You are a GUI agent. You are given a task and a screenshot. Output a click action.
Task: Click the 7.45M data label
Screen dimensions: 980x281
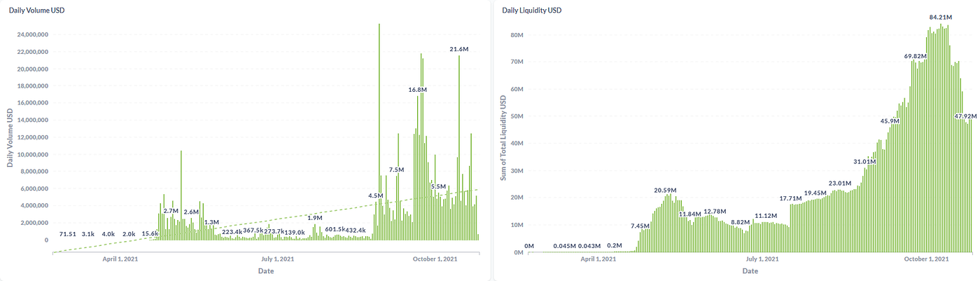[x=640, y=226]
